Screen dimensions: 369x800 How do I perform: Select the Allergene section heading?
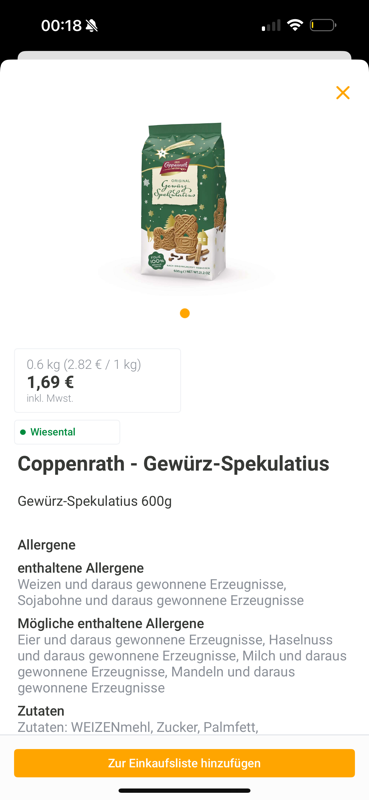46,545
